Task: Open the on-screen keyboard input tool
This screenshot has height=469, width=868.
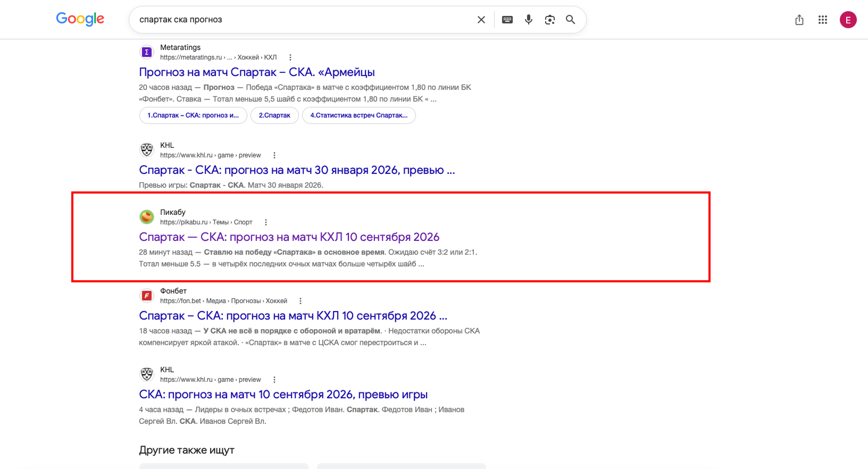Action: pos(507,20)
